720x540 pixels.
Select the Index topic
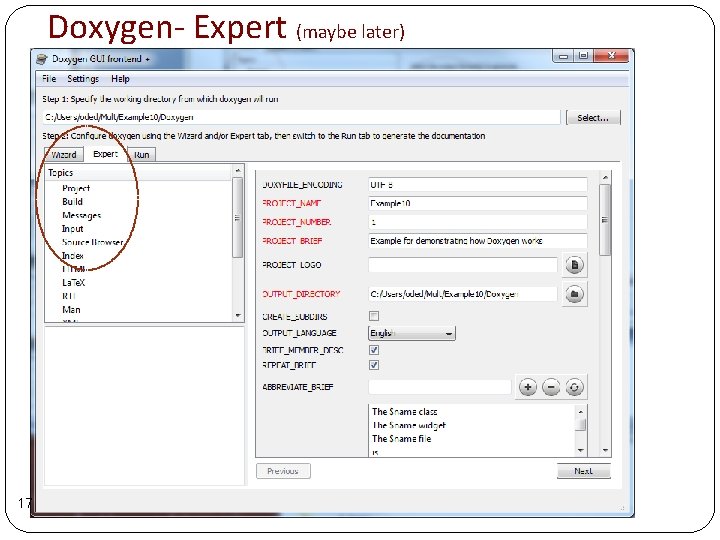point(73,255)
